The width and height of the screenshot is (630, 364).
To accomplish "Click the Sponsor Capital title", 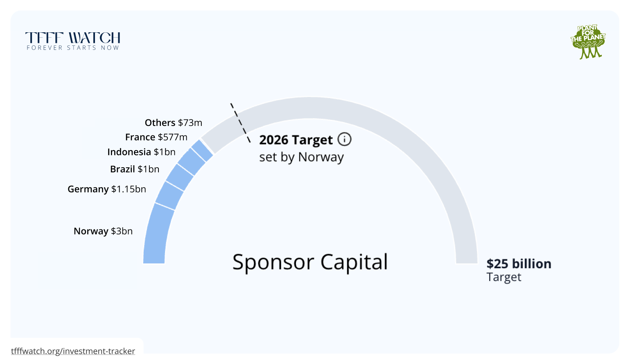I will click(310, 262).
